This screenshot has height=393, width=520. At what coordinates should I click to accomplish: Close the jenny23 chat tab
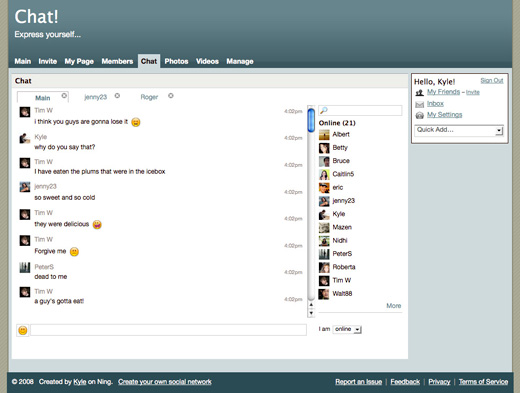(x=117, y=96)
